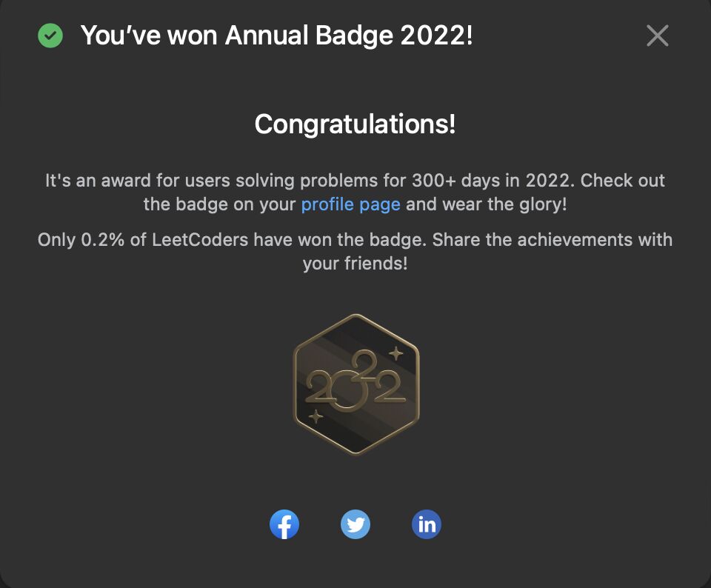The image size is (711, 588).
Task: Click the lower-left sparkle star on badge
Action: point(316,416)
